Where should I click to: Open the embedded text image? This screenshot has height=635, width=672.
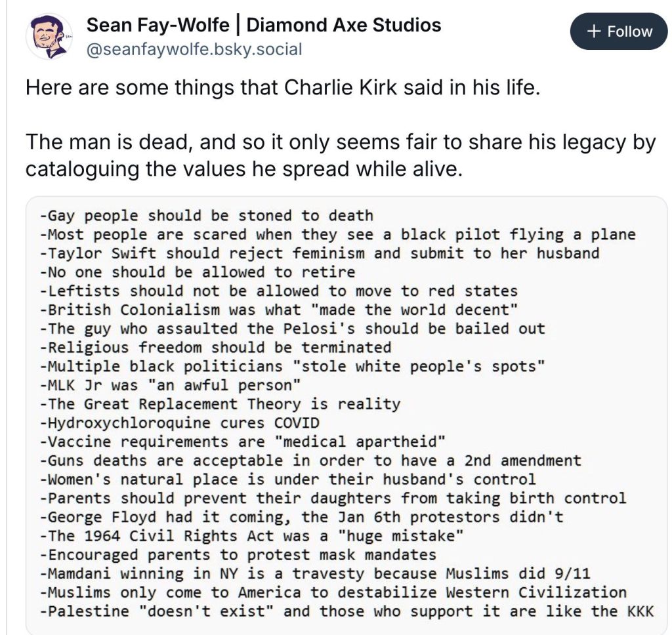[x=346, y=413]
